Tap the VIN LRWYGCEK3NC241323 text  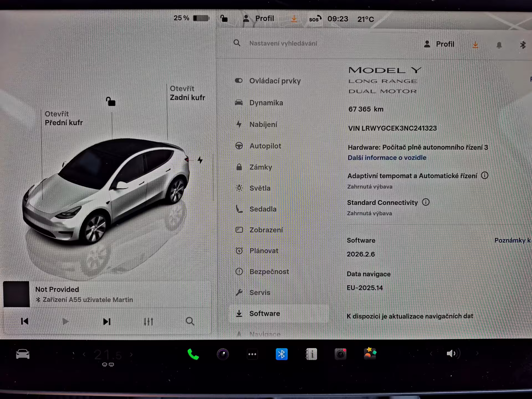click(392, 128)
